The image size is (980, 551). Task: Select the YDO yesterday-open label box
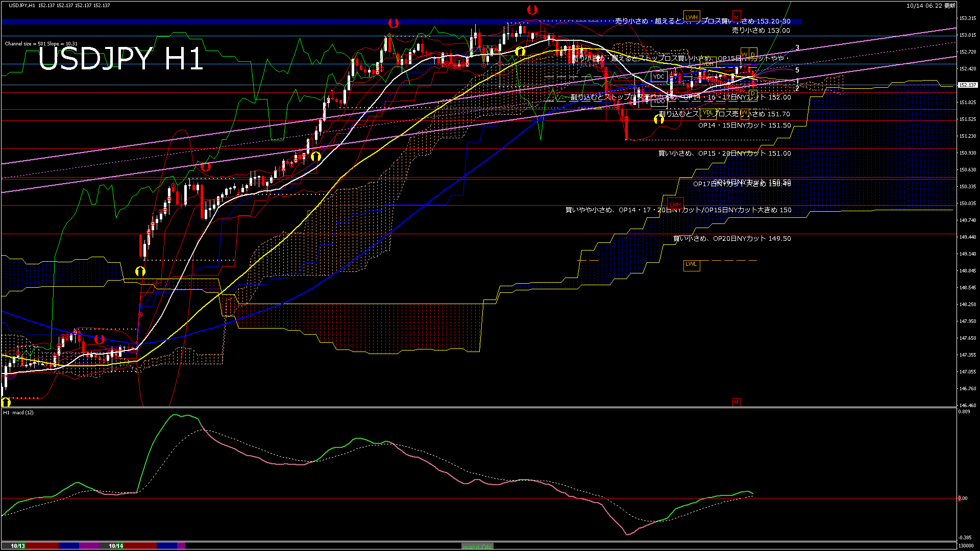[x=659, y=102]
